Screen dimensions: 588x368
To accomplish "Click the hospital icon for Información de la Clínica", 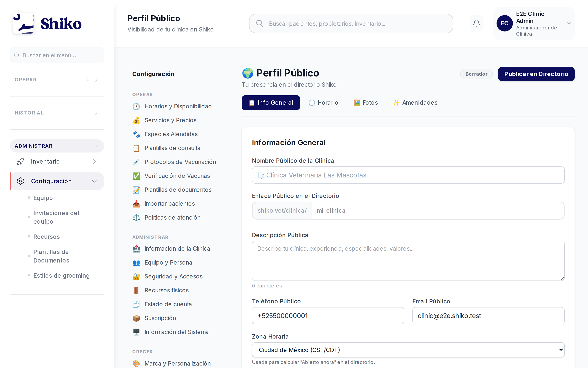I will point(136,248).
